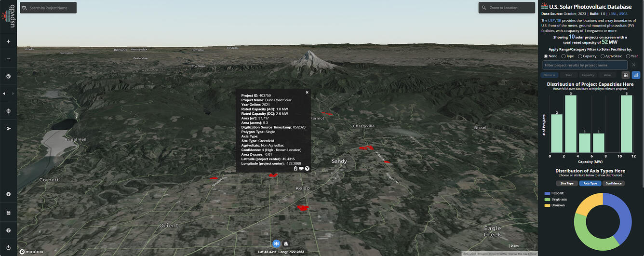Click the zoom in plus icon
This screenshot has height=256, width=644.
click(8, 41)
